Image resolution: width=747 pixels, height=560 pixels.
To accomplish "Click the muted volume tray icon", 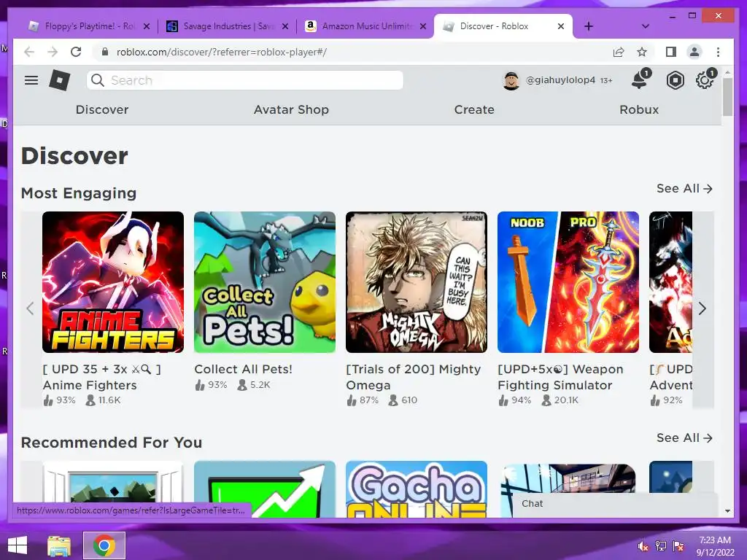I will [643, 546].
